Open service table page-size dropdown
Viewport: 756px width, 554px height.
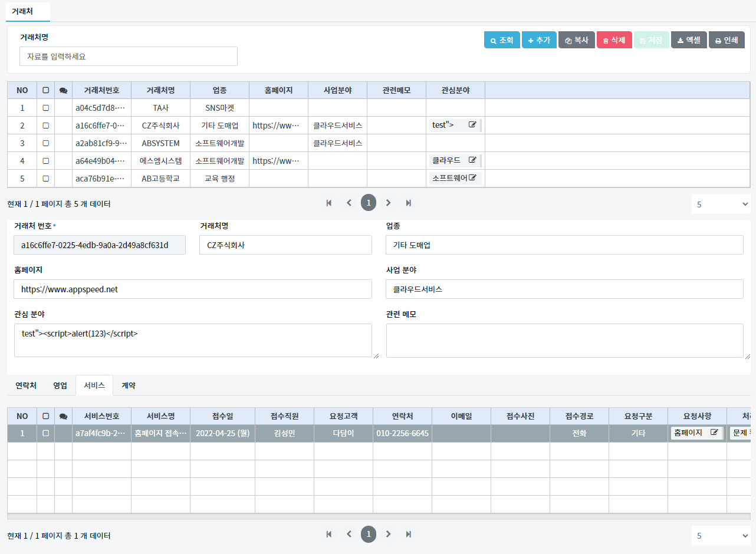coord(721,536)
